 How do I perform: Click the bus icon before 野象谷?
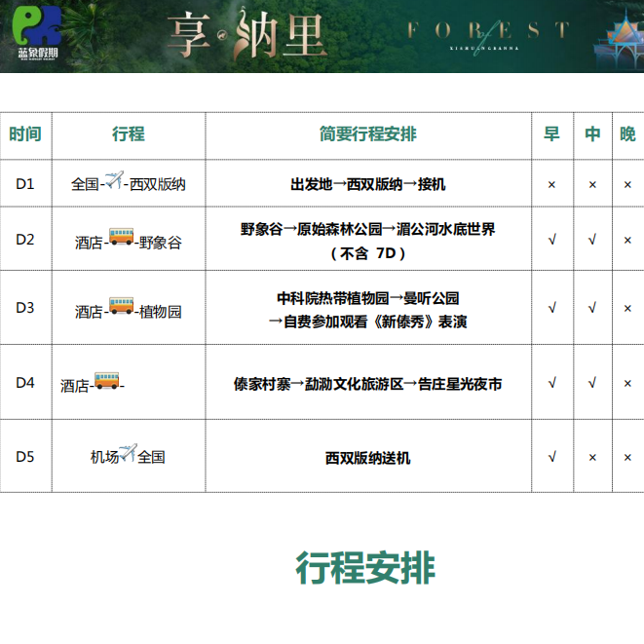coord(122,237)
